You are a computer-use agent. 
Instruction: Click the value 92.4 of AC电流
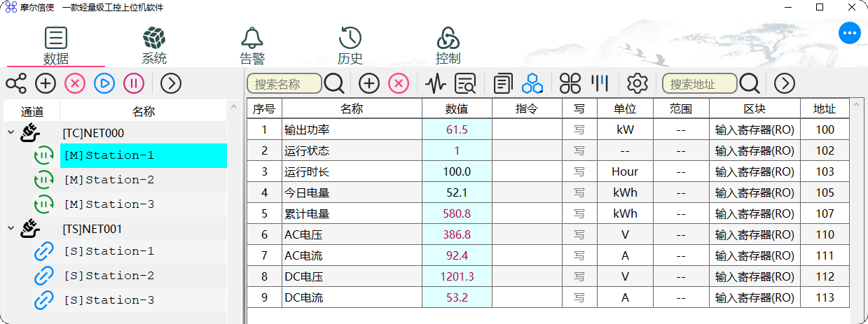point(457,255)
